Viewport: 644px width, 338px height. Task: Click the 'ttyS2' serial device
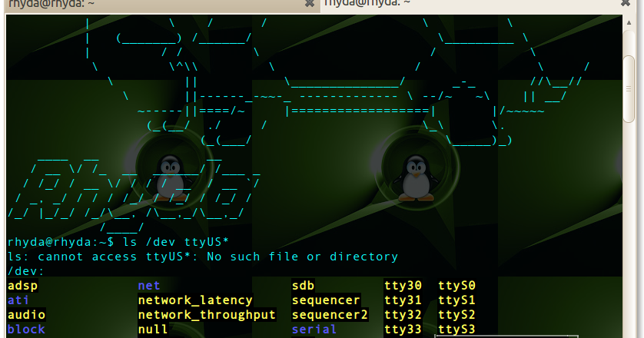pyautogui.click(x=456, y=315)
